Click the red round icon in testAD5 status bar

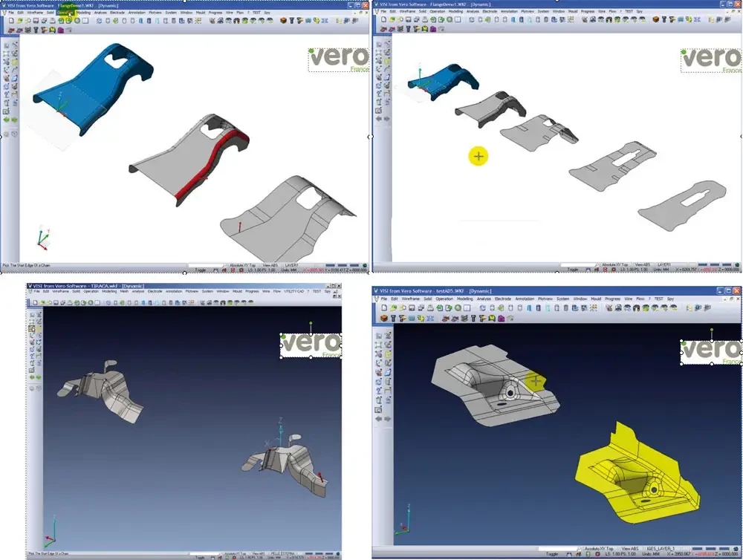[x=597, y=554]
